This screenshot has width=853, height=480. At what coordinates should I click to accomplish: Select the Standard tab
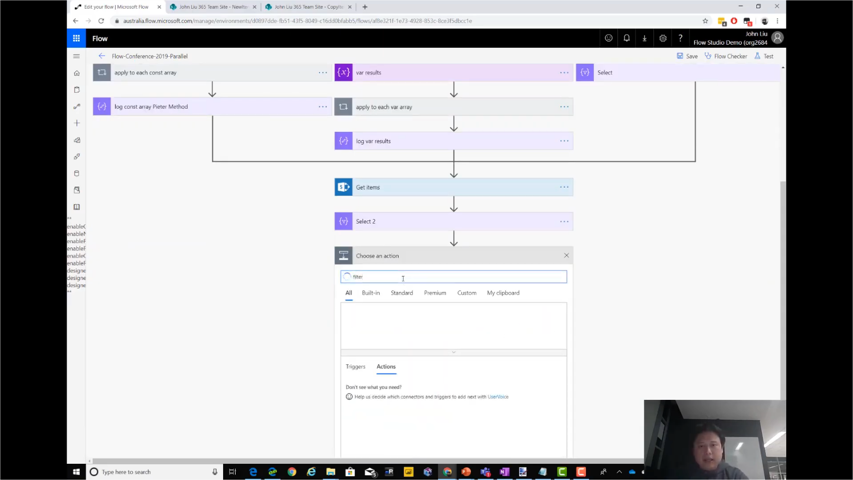point(401,293)
